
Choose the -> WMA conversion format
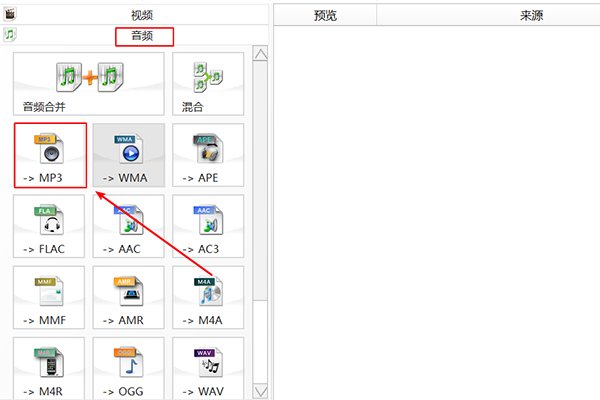129,155
